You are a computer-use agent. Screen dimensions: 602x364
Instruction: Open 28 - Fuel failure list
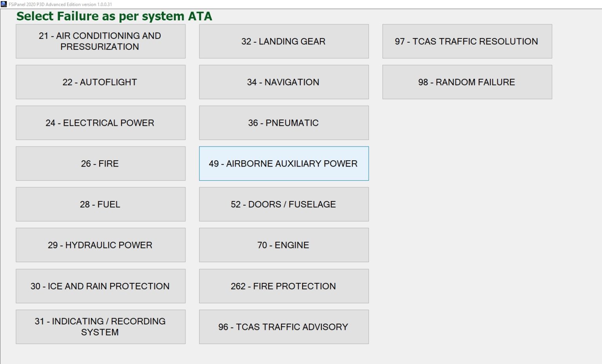pos(100,204)
